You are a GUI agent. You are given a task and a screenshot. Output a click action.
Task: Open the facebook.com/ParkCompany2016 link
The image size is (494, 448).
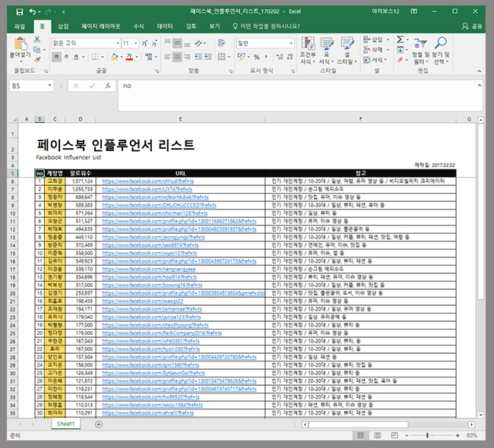coord(162,333)
